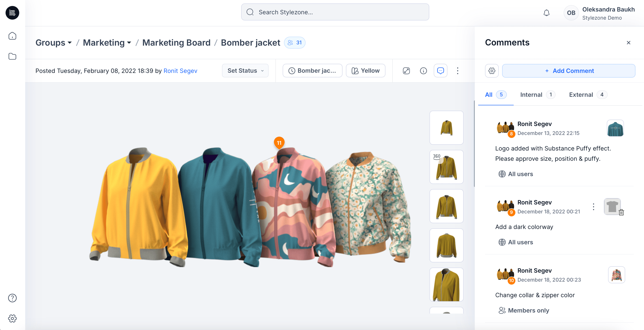Click annotation marker 11 on the jacket
The height and width of the screenshot is (330, 644).
click(279, 143)
